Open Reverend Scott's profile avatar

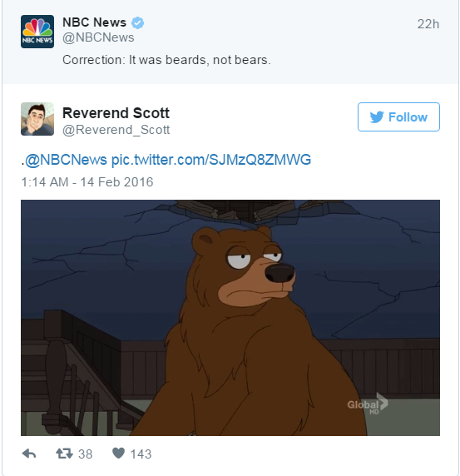tap(37, 119)
